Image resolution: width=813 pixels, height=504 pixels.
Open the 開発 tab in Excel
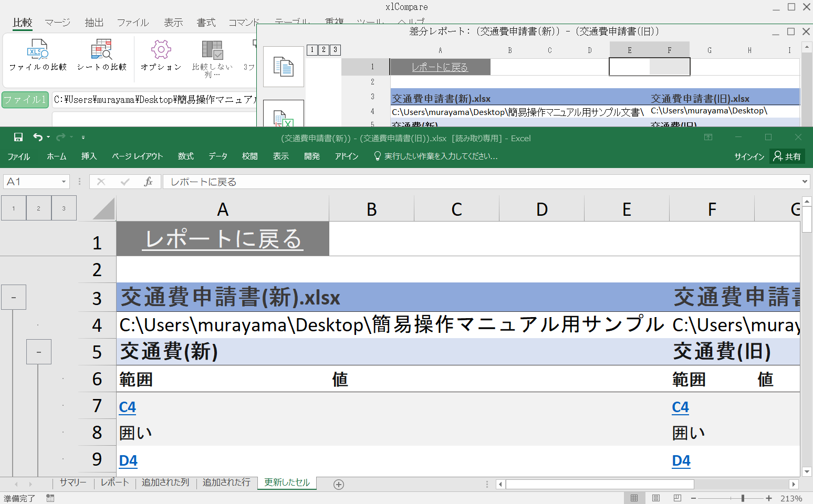[312, 156]
